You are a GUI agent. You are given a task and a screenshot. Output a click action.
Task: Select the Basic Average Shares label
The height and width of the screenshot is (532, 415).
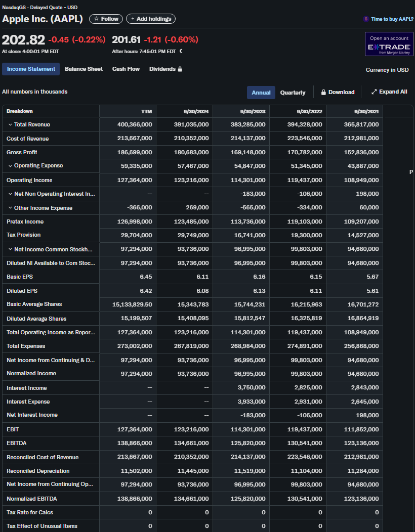(x=34, y=304)
